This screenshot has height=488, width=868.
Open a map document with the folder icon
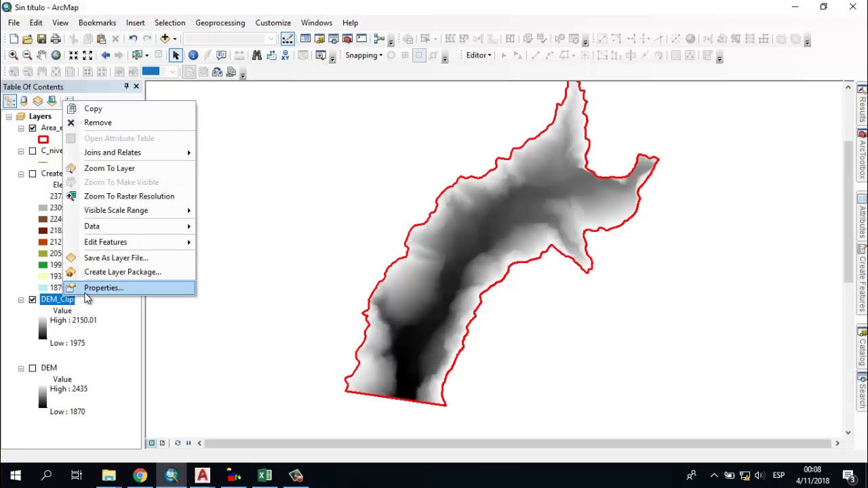pyautogui.click(x=27, y=39)
